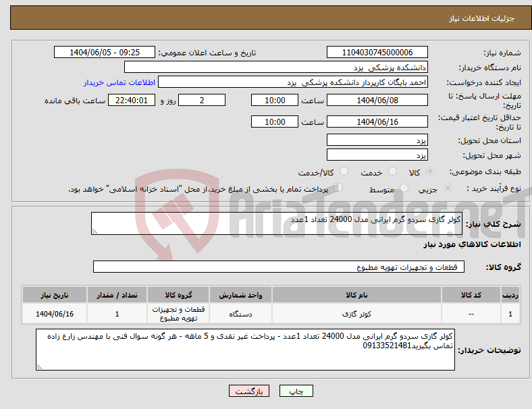Click the remaining days field showing 2
This screenshot has height=409, width=532.
(202, 100)
